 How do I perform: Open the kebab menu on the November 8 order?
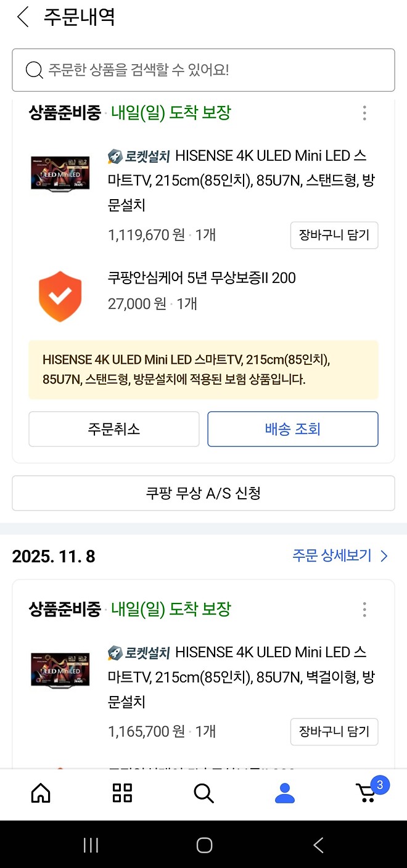click(x=364, y=609)
